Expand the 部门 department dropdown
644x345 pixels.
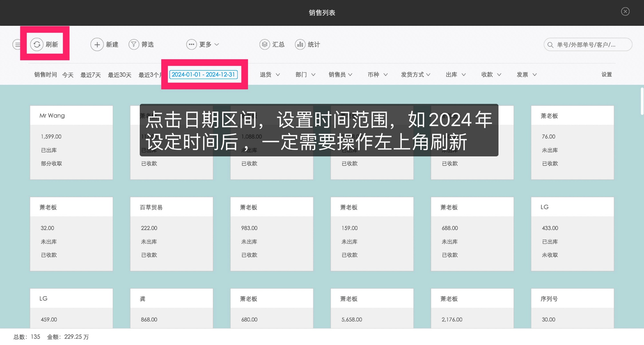305,74
